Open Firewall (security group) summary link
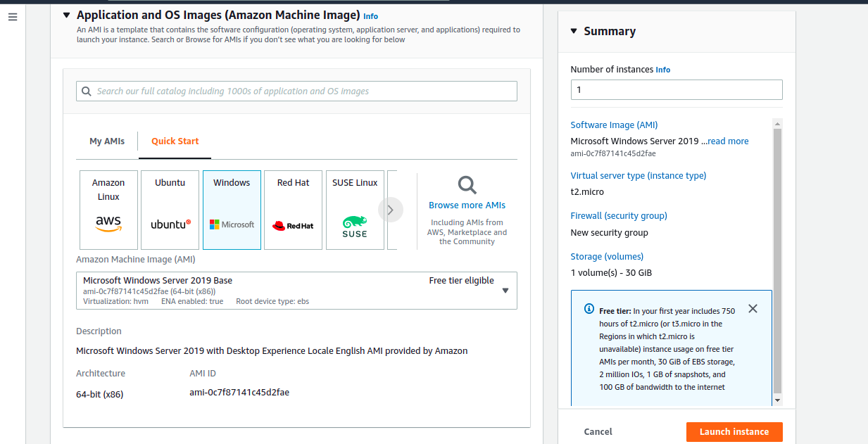Screen dimensions: 868x444 pos(619,216)
